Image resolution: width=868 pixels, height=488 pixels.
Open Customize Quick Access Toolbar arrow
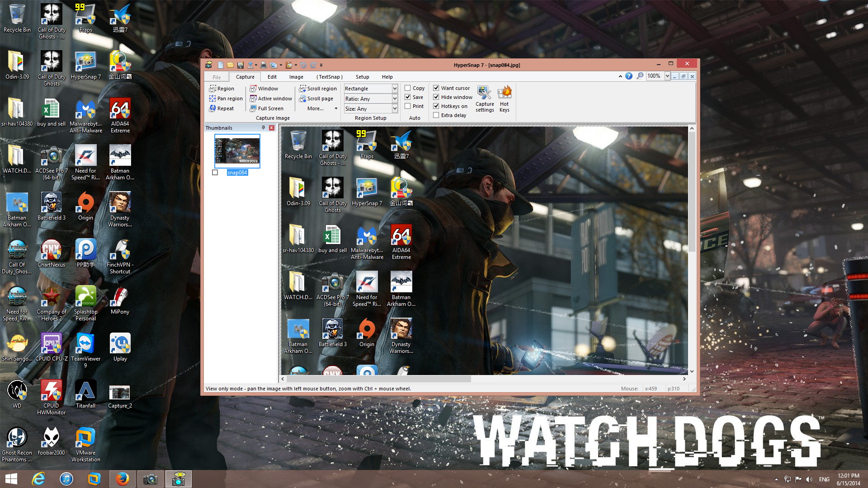click(321, 65)
